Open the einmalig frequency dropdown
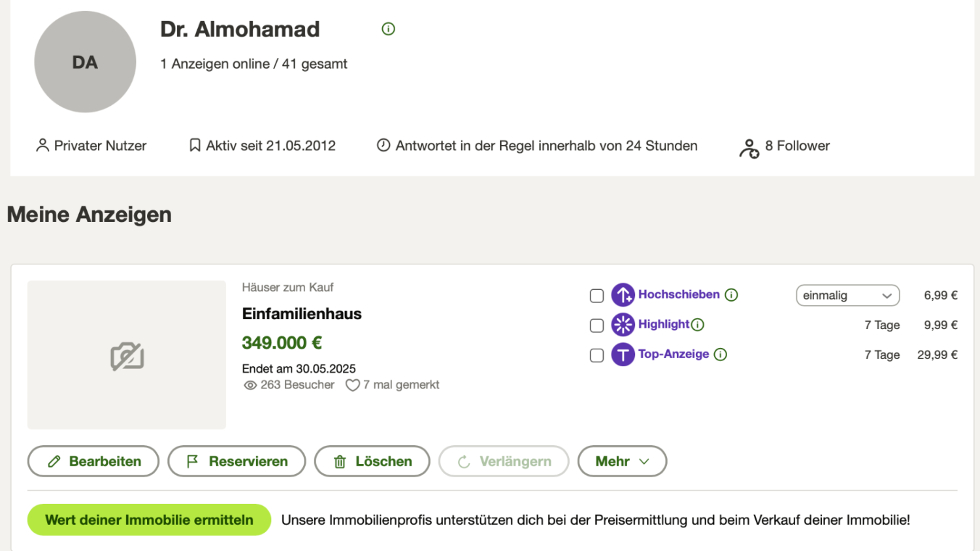The width and height of the screenshot is (980, 551). [847, 296]
